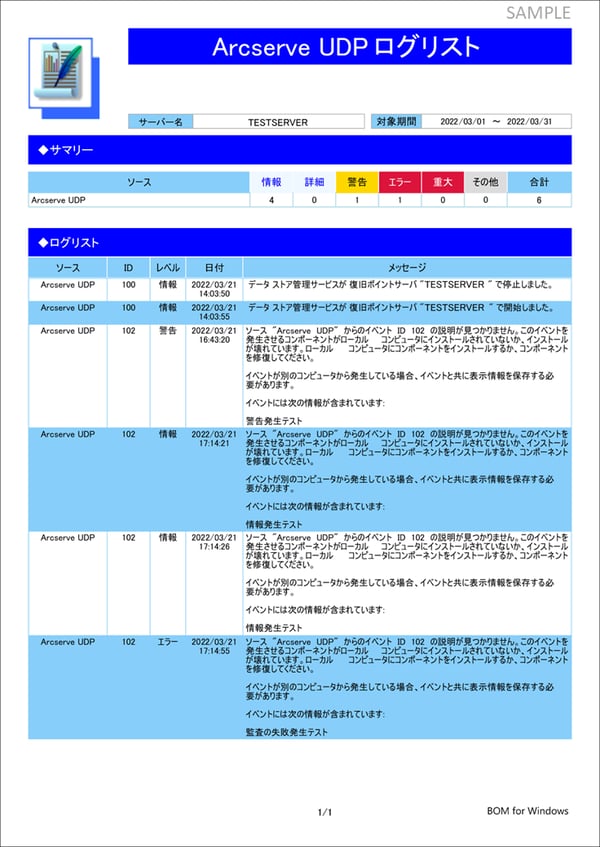The image size is (600, 847).
Task: Select the date cell 2022/03/21 14:03:55
Action: point(214,312)
